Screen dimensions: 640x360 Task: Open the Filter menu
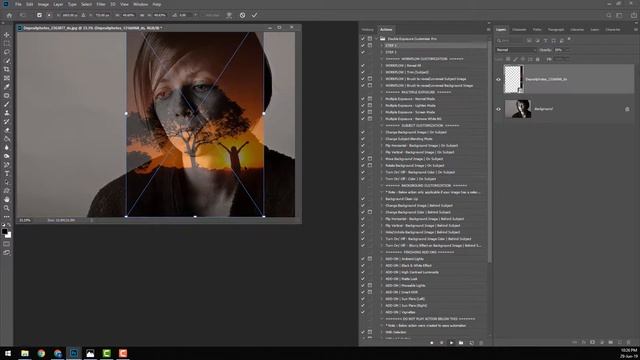pos(101,4)
